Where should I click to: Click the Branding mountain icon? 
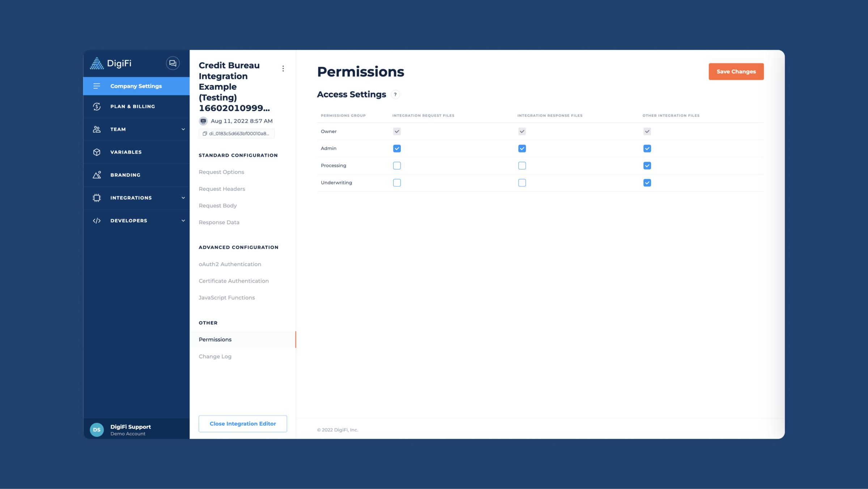click(x=97, y=175)
